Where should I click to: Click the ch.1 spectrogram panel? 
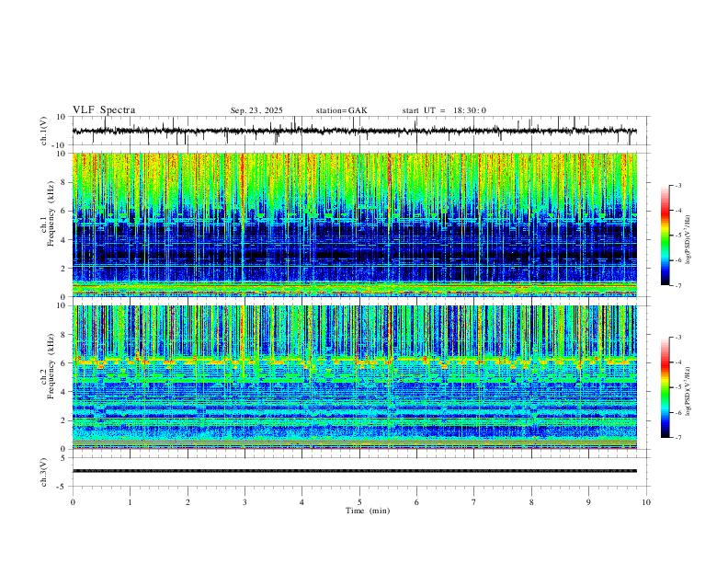click(355, 224)
